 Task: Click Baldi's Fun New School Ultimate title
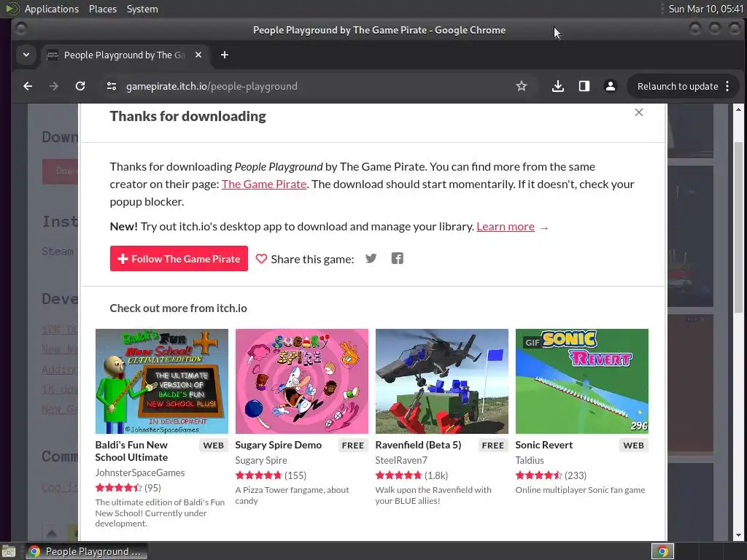click(131, 451)
